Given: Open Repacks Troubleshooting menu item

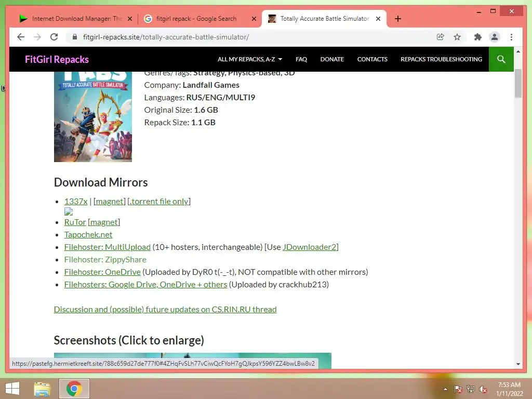Looking at the screenshot, I should (x=441, y=59).
